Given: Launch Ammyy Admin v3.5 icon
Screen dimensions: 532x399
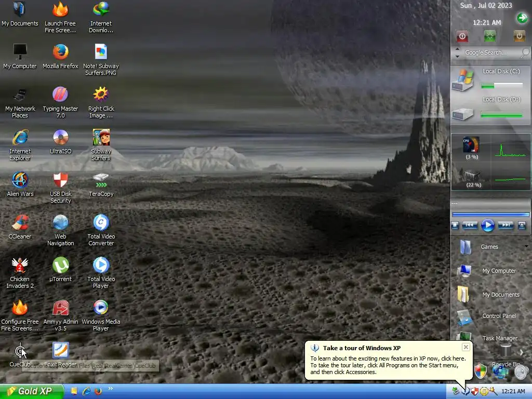Looking at the screenshot, I should (60, 315).
